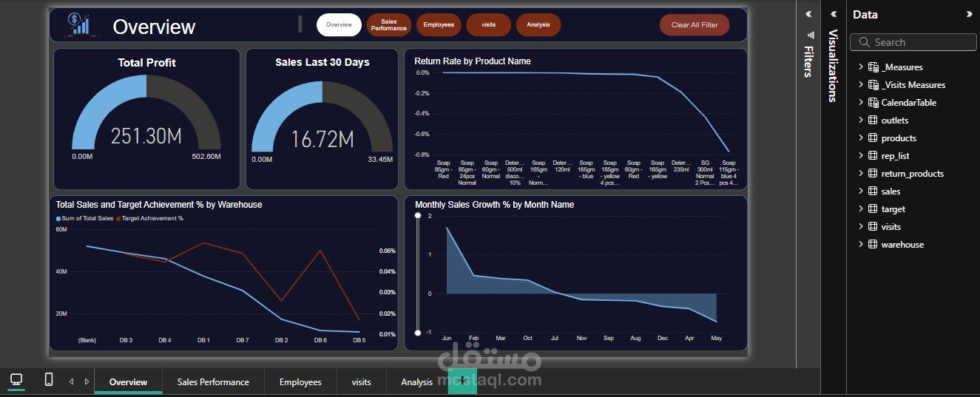This screenshot has width=980, height=397.
Task: Select the Total Profit gauge visual
Action: click(x=146, y=119)
